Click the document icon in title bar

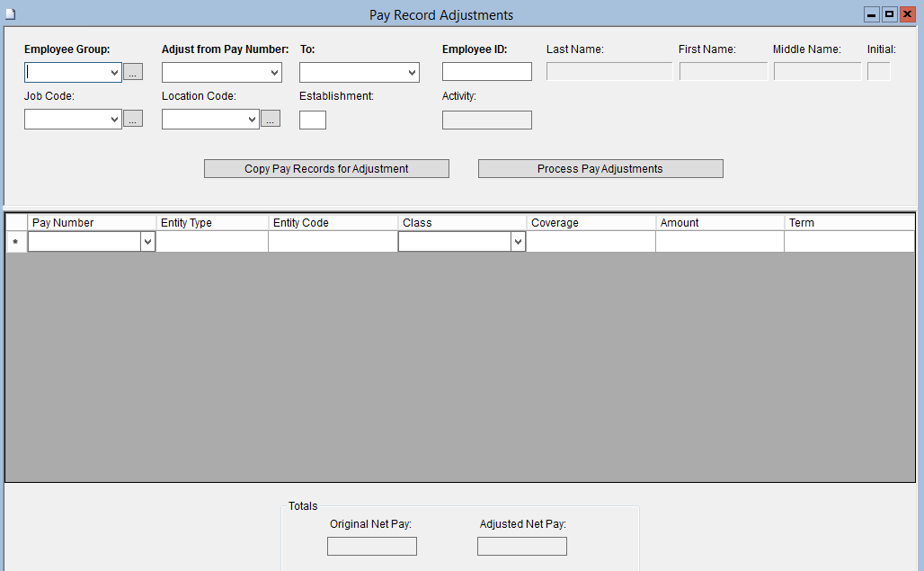(11, 14)
